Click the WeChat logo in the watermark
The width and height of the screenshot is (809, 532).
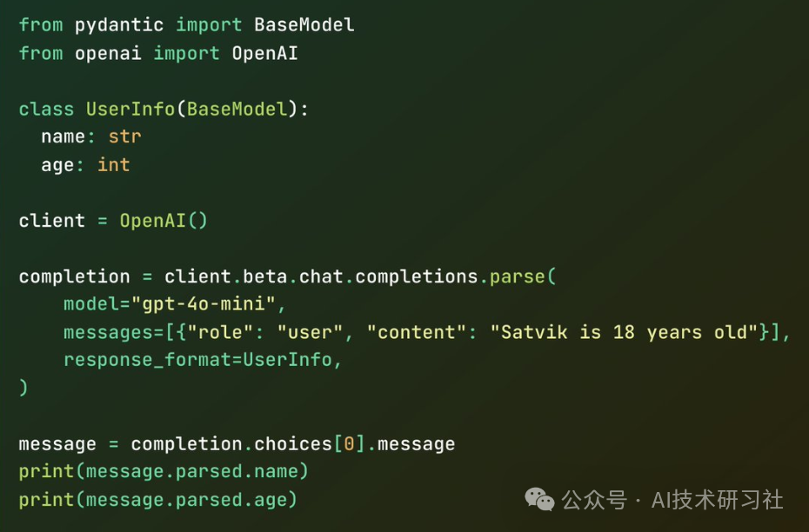(538, 499)
